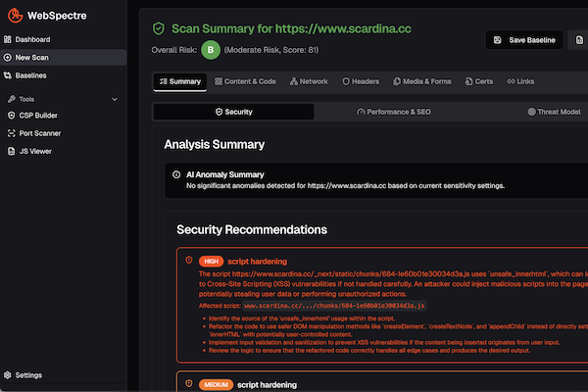The image size is (588, 392).
Task: Click the Settings gear icon
Action: coord(8,375)
